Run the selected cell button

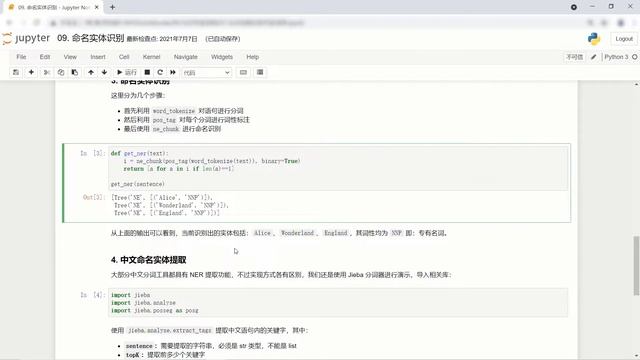pos(127,72)
